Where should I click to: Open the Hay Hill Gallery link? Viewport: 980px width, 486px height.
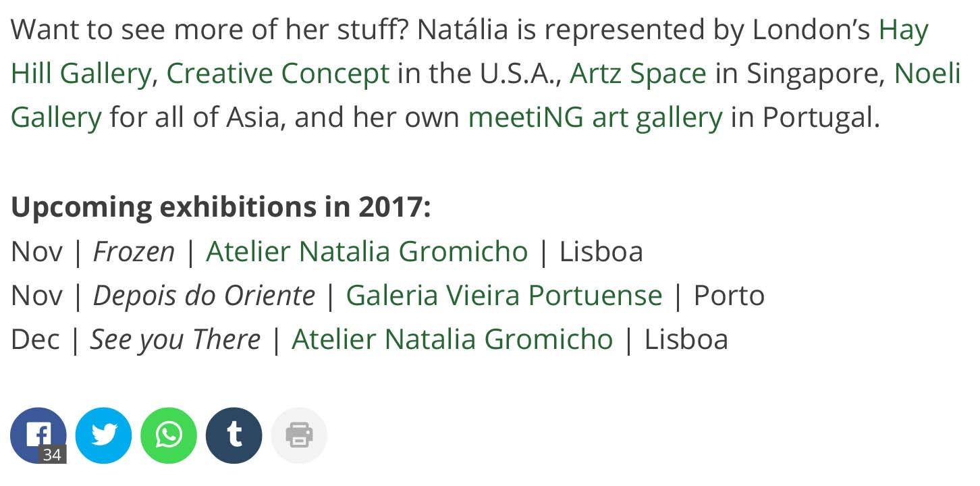[81, 73]
